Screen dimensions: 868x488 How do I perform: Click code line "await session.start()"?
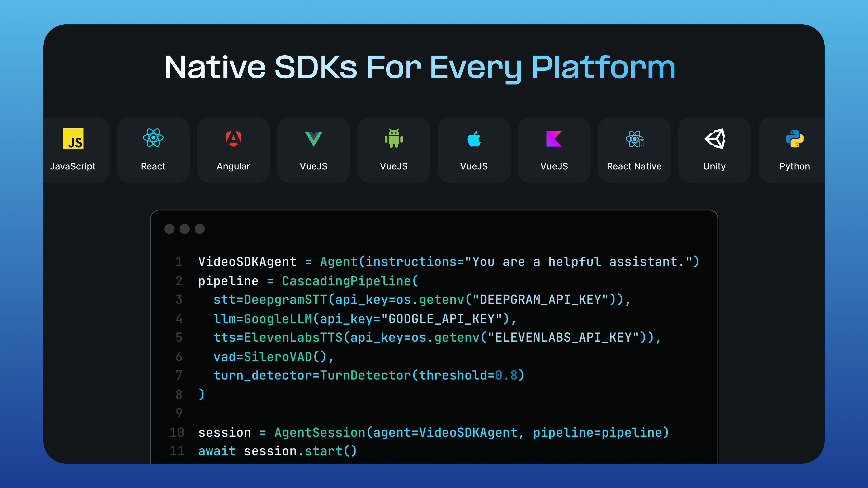tap(277, 451)
